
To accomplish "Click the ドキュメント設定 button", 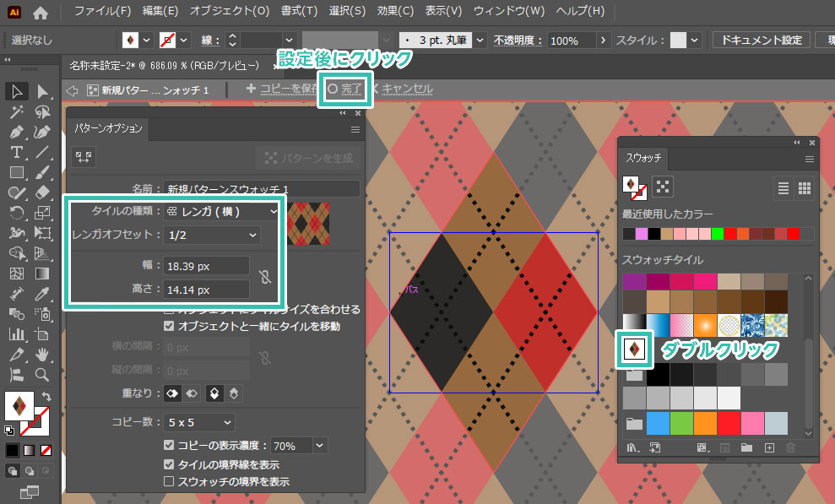I will [x=761, y=40].
